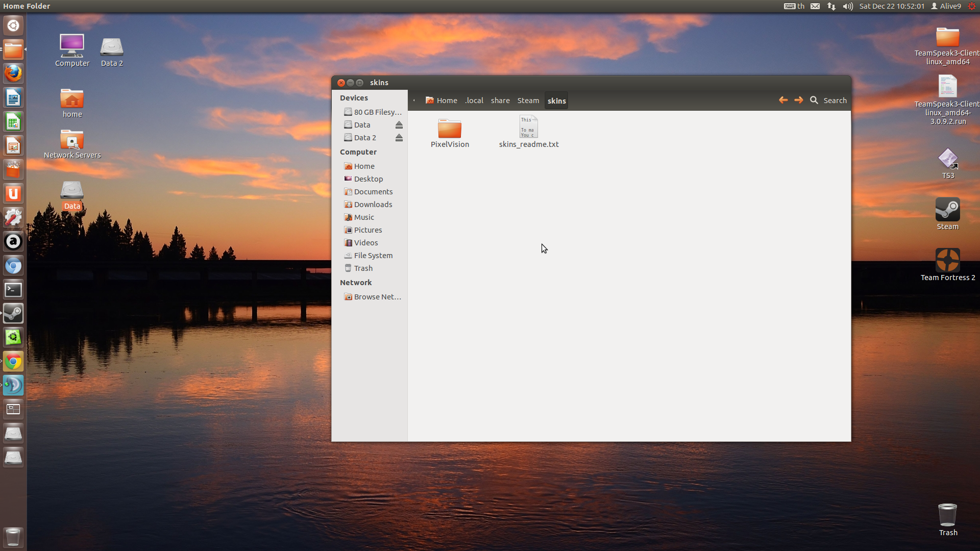The image size is (980, 551).
Task: Click the Home breadcrumb button
Action: click(x=442, y=101)
